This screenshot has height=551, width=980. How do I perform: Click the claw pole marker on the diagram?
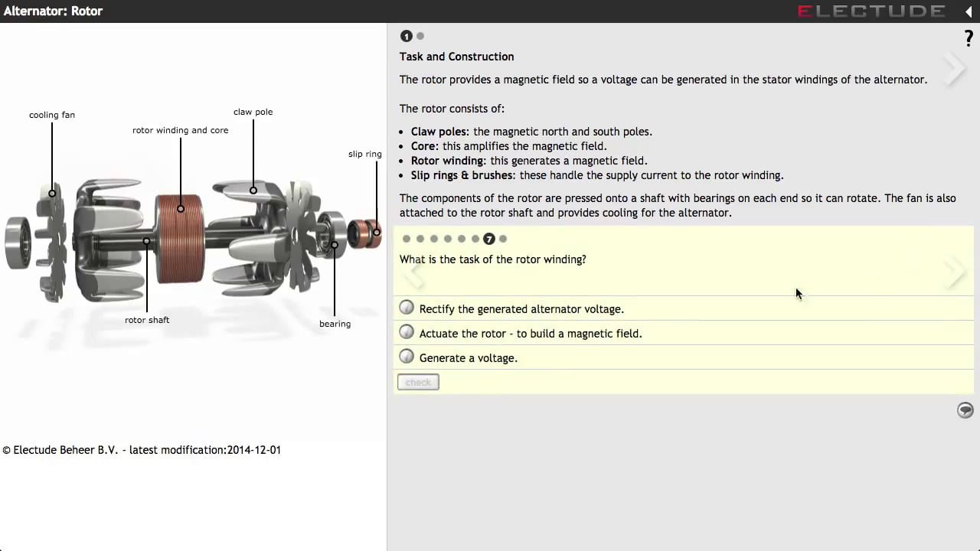tap(253, 190)
